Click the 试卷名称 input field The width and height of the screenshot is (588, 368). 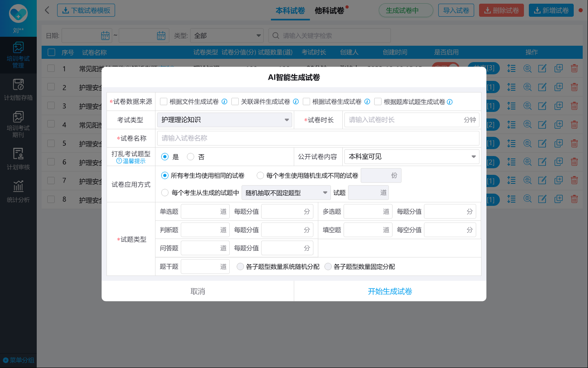[x=318, y=138]
